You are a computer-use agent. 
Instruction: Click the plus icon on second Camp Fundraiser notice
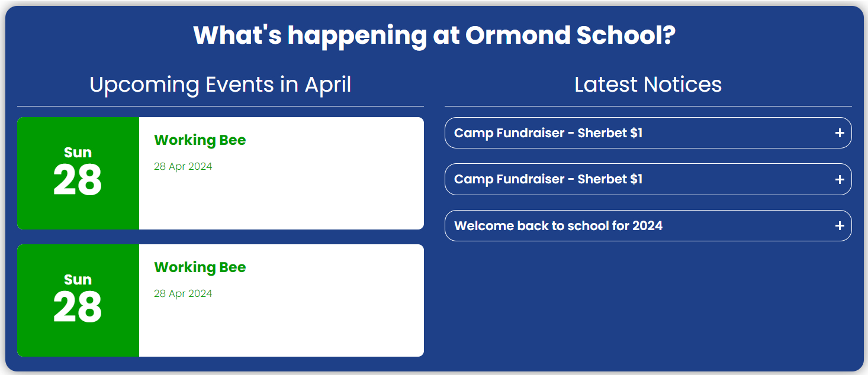839,179
